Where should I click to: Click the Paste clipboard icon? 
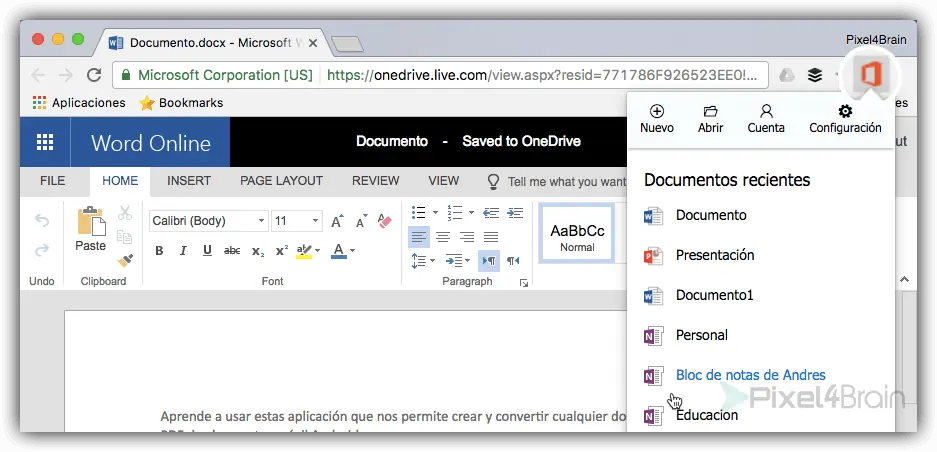[x=91, y=221]
